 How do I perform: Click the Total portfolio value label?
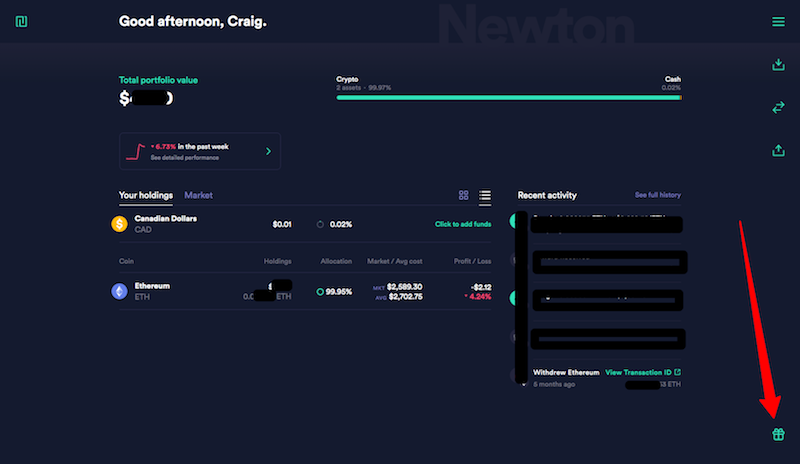(x=158, y=80)
